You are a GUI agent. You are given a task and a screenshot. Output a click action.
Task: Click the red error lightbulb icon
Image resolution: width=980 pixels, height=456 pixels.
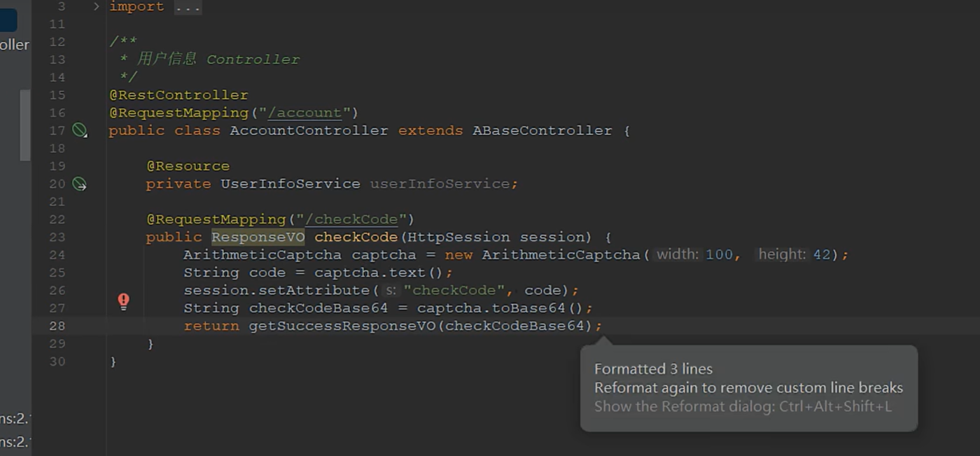pyautogui.click(x=124, y=301)
